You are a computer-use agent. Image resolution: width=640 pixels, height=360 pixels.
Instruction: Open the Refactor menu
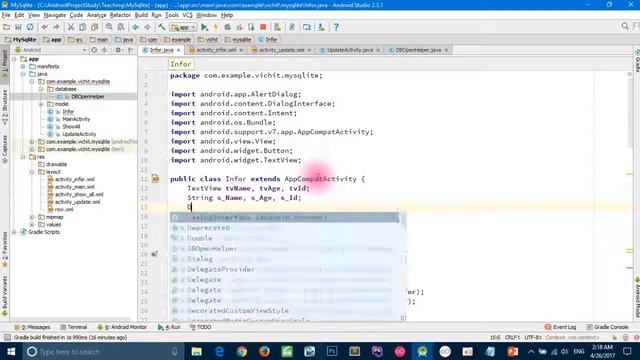tap(120, 15)
